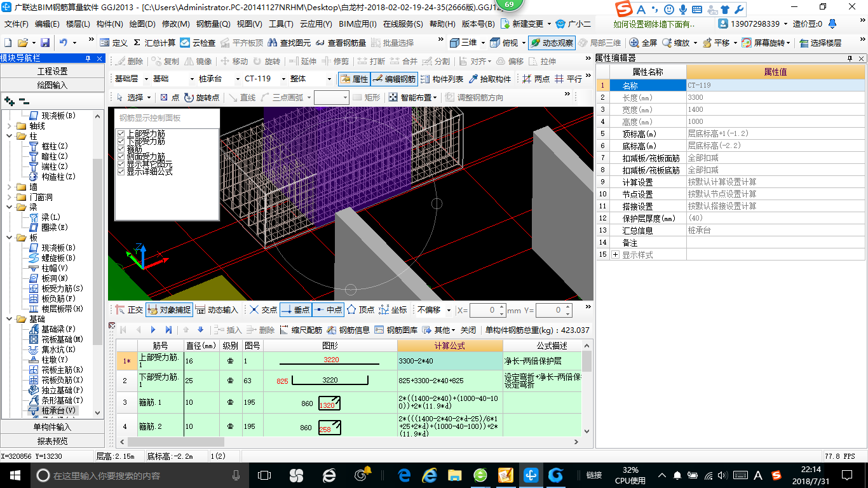Click the 属性 properties button
868x488 pixels.
tap(354, 79)
